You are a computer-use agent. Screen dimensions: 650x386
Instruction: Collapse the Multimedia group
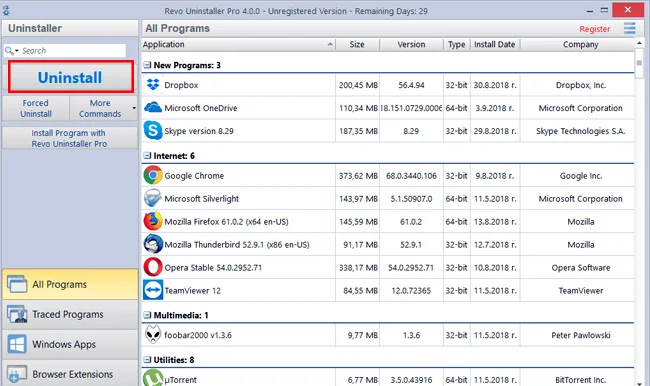(147, 315)
